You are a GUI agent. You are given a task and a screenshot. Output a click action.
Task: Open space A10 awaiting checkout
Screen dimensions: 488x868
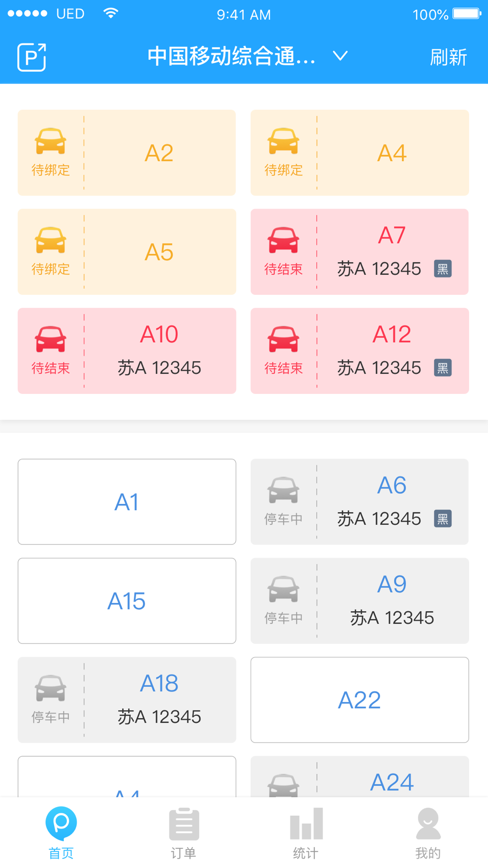127,351
